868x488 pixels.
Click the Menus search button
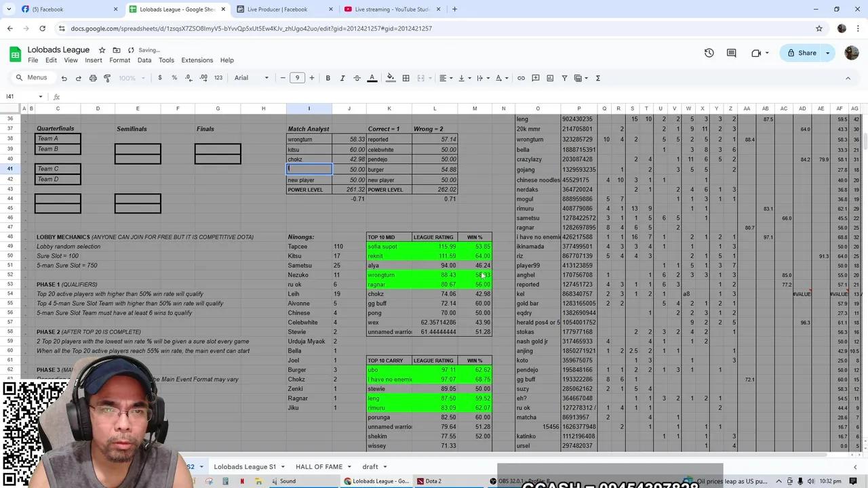[32, 78]
